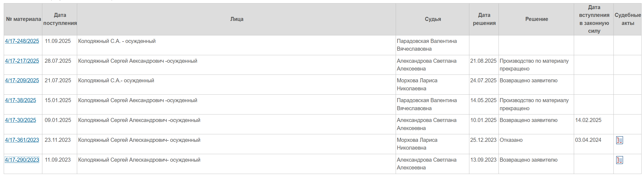Screen dimensions: 644x178
Task: Click the "Отказано" decision cell
Action: click(x=511, y=140)
